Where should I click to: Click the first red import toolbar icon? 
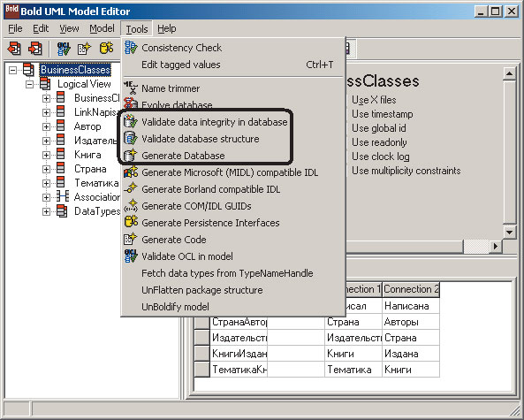(14, 49)
